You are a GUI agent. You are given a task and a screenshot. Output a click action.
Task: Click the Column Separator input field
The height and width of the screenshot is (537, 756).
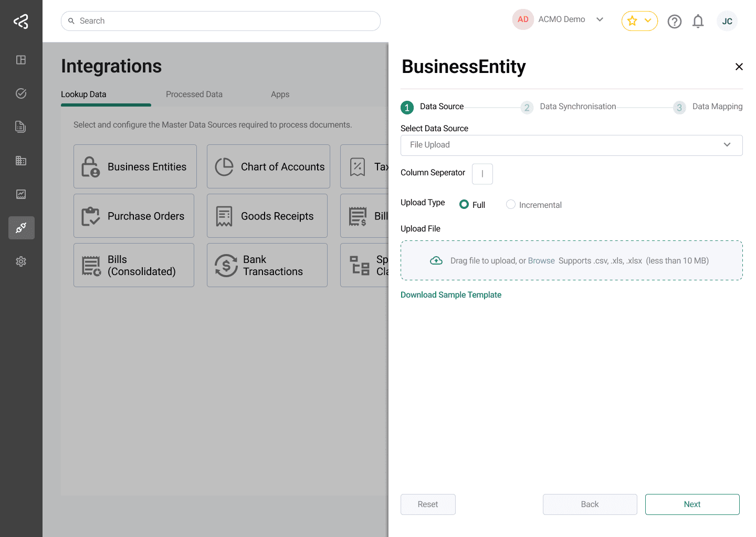pyautogui.click(x=482, y=174)
